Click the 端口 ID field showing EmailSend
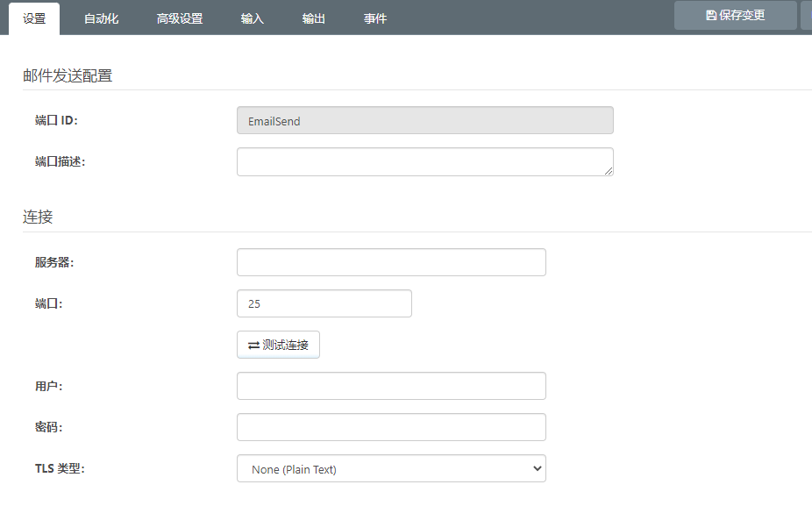The image size is (812, 506). coord(424,121)
